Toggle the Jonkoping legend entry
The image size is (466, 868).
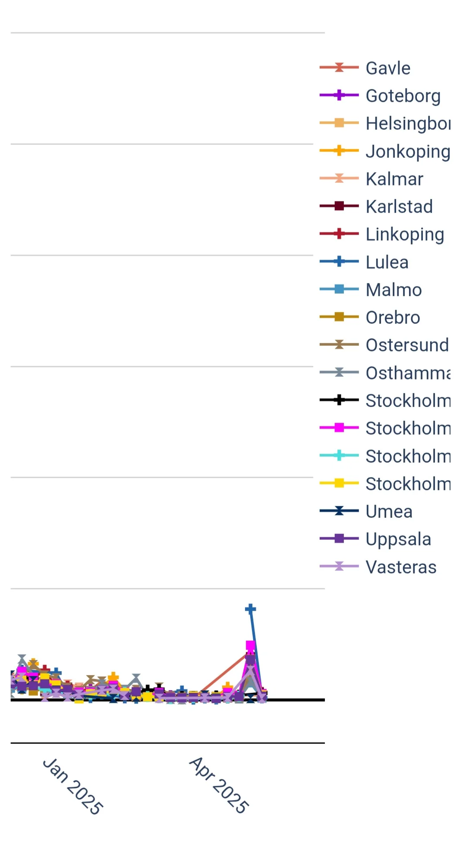tap(407, 151)
